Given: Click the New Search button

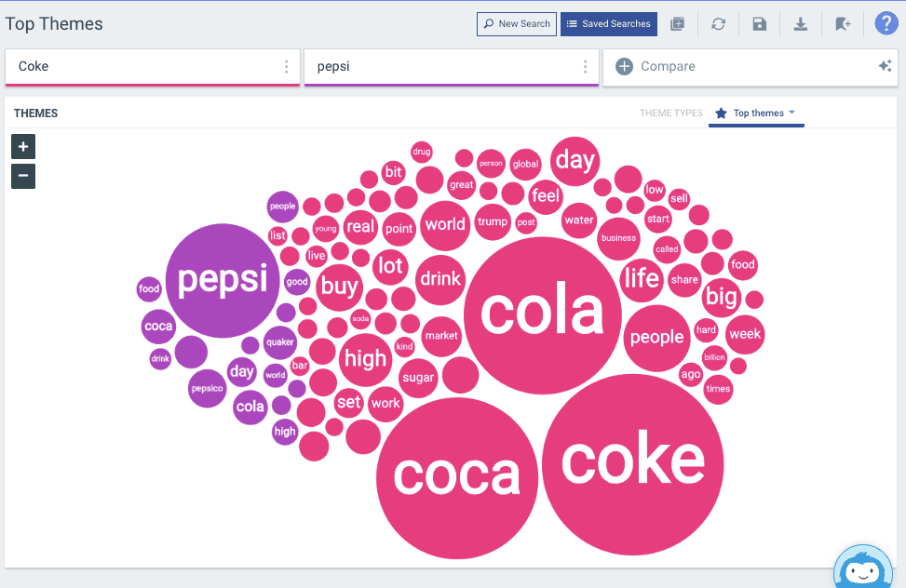Looking at the screenshot, I should [x=516, y=24].
